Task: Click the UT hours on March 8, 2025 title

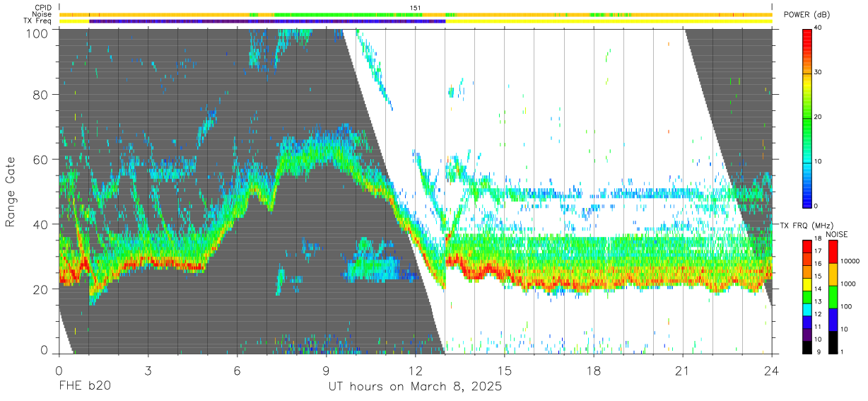Action: [415, 387]
